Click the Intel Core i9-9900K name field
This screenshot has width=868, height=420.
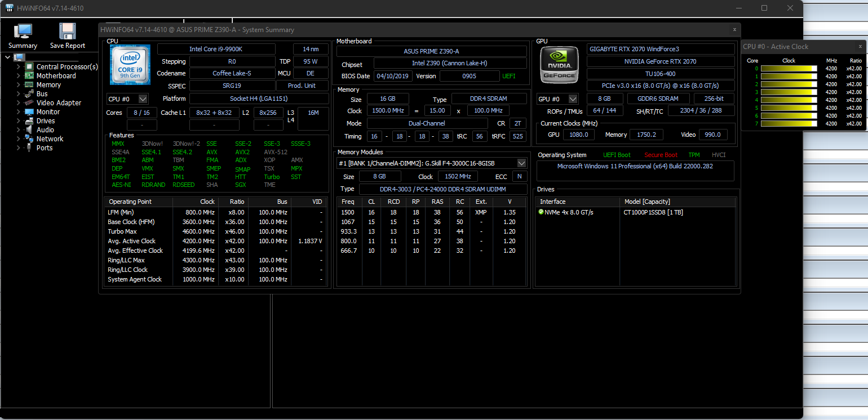[216, 49]
